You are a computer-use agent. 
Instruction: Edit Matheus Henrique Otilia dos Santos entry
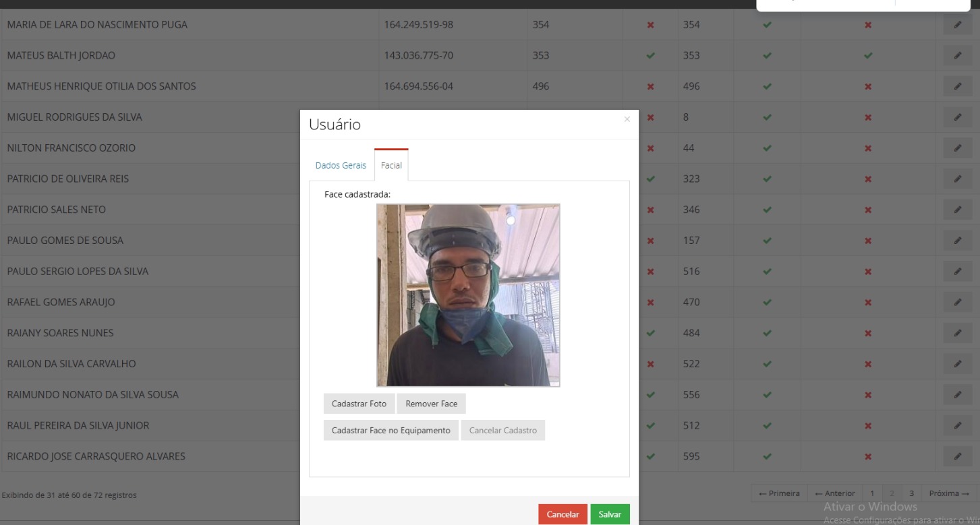point(957,86)
